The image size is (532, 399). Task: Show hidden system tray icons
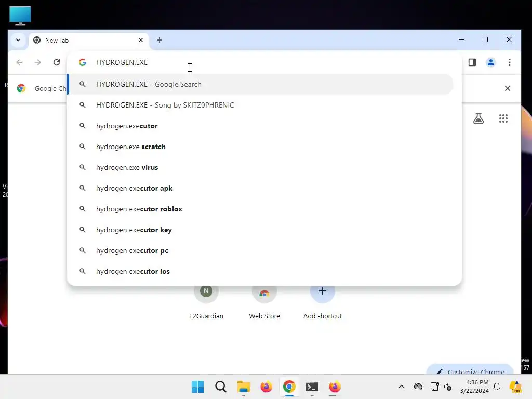[x=402, y=387]
